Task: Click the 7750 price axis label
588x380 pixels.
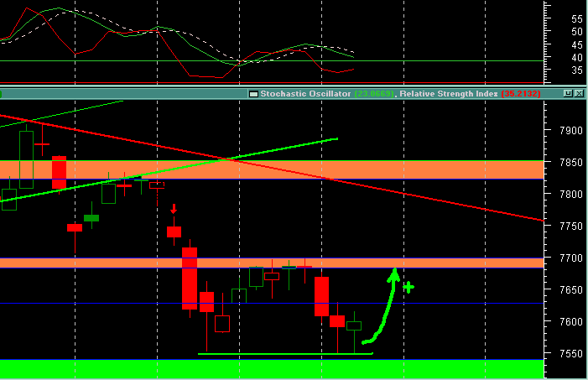Action: pos(570,226)
